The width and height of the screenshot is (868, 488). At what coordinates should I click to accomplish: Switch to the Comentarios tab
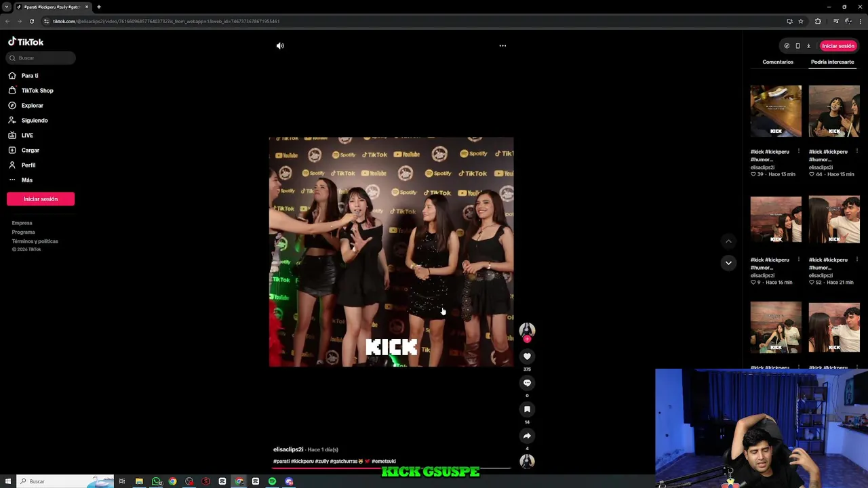tap(778, 62)
